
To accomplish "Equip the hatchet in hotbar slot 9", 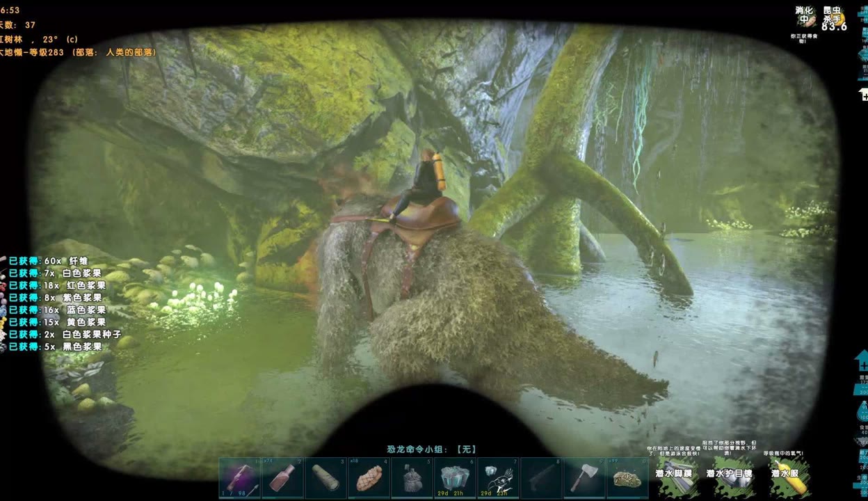I will [x=585, y=478].
